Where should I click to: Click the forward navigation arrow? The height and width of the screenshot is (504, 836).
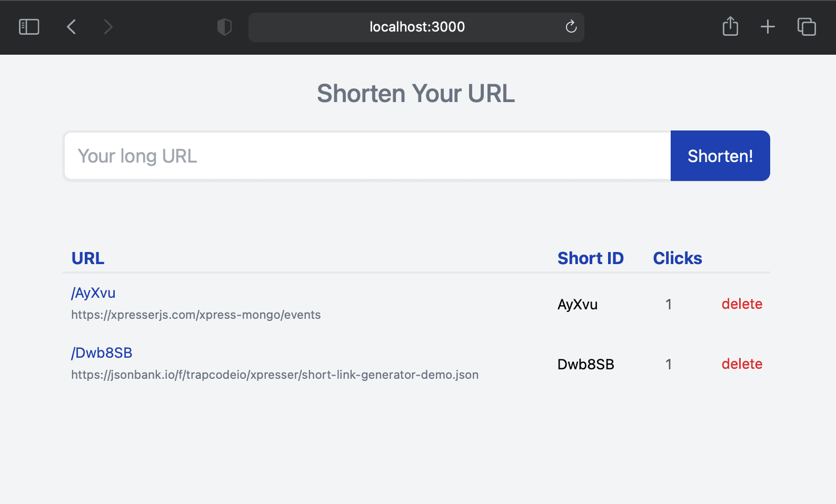(x=108, y=27)
